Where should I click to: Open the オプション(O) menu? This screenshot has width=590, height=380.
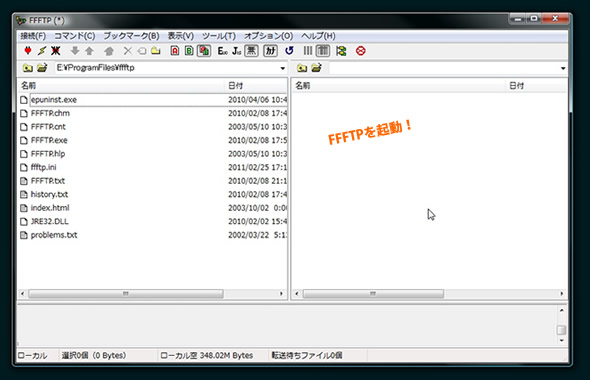[x=268, y=36]
